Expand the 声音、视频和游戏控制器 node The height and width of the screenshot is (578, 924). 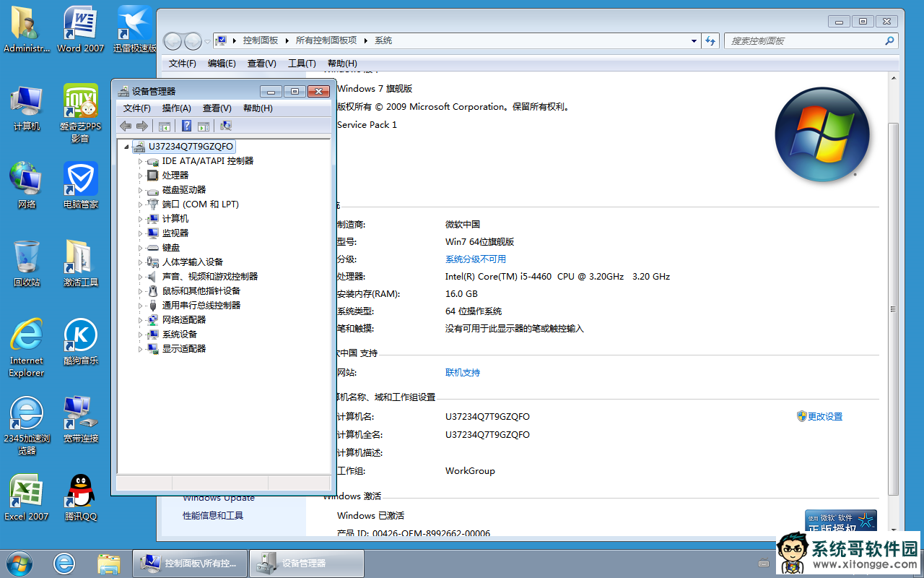click(141, 277)
